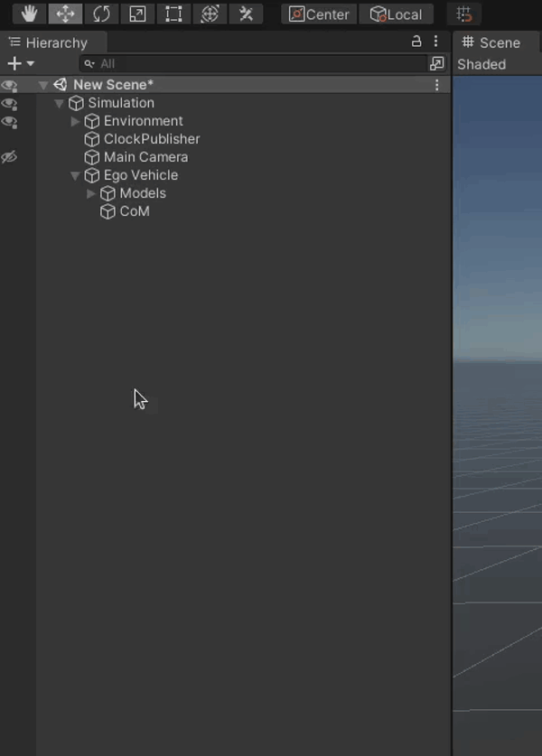Image resolution: width=542 pixels, height=756 pixels.
Task: Click the Unity scene icon beside New Scene
Action: click(61, 85)
